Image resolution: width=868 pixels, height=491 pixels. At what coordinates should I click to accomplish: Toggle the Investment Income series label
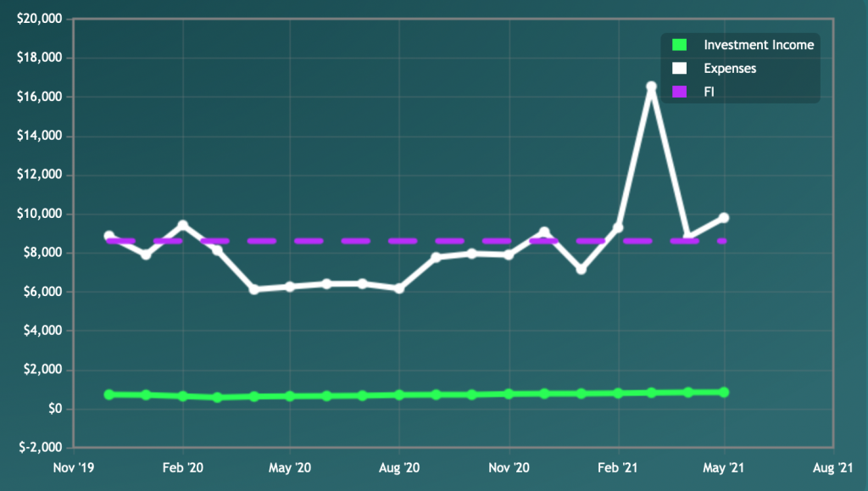[x=759, y=45]
